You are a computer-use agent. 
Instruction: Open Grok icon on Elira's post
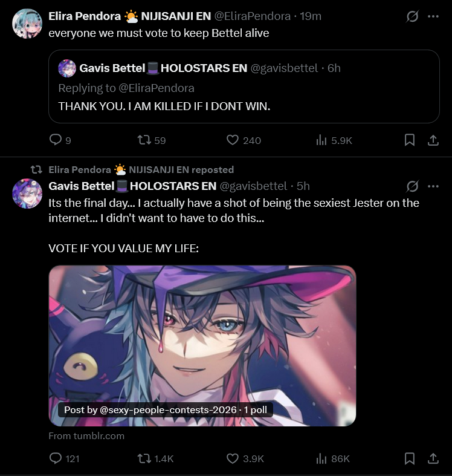coord(412,16)
